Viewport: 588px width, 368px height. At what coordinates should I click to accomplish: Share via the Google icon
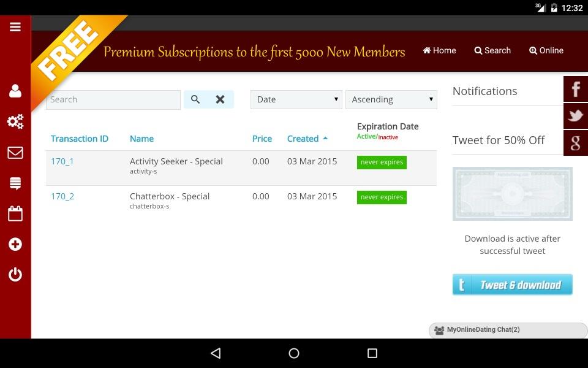(x=576, y=143)
